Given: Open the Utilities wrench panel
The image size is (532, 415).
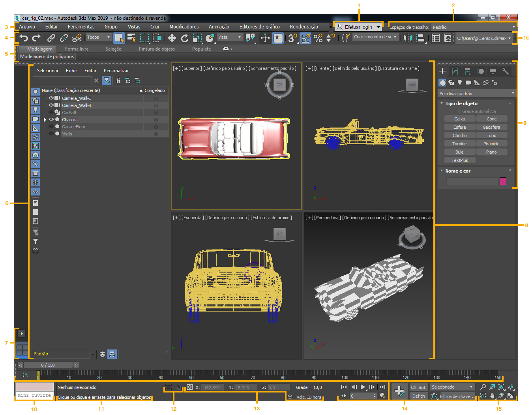Looking at the screenshot, I should point(505,71).
